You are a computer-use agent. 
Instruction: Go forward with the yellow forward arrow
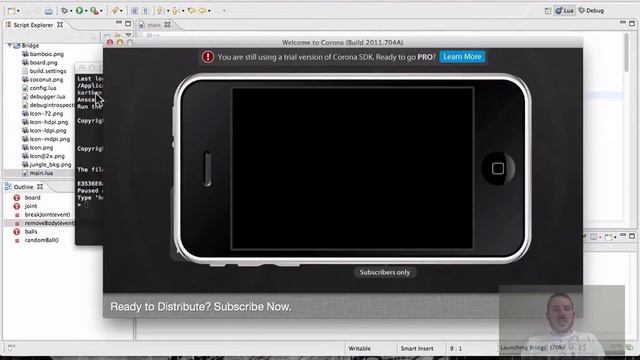(x=202, y=11)
